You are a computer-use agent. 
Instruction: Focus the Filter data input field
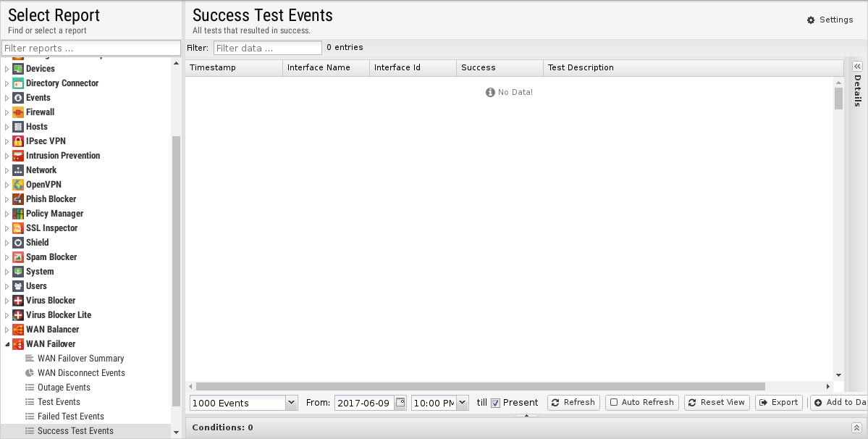pyautogui.click(x=267, y=48)
